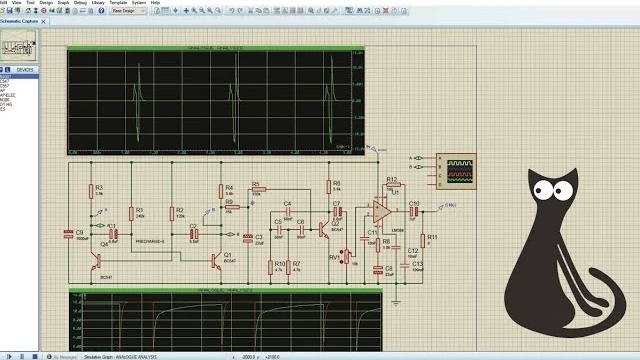This screenshot has height=360, width=640.
Task: Click the Home page toolbar icon
Action: (28, 11)
